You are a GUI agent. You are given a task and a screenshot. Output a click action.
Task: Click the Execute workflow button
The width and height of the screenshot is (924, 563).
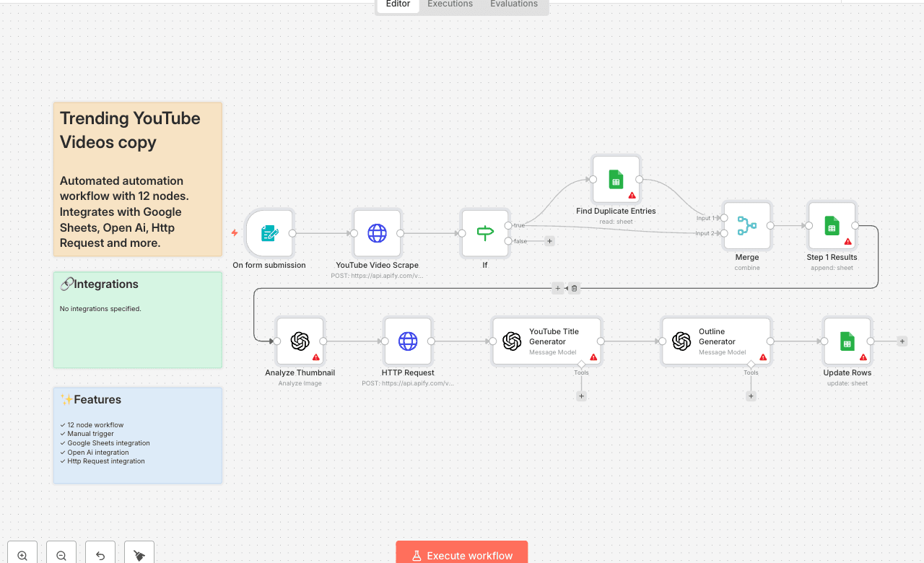(461, 555)
